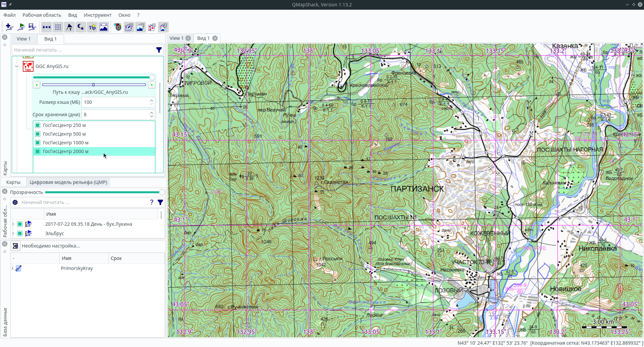This screenshot has height=347, width=644.
Task: Click the SQLite database icon for PrimorskyKray
Action: [18, 268]
